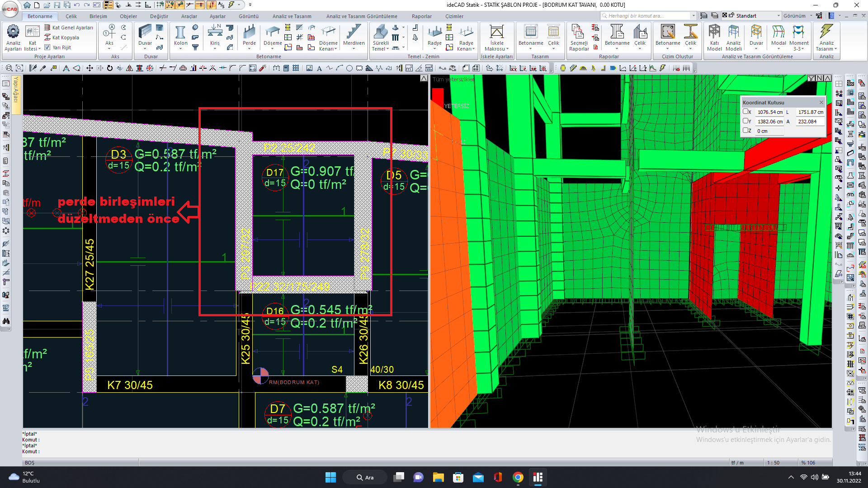Viewport: 868px width, 488px height.
Task: Open Analiz Ayarları settings
Action: tap(13, 38)
